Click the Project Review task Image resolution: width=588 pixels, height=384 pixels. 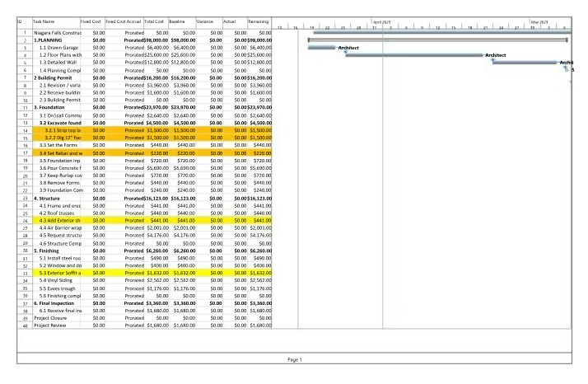pyautogui.click(x=50, y=325)
